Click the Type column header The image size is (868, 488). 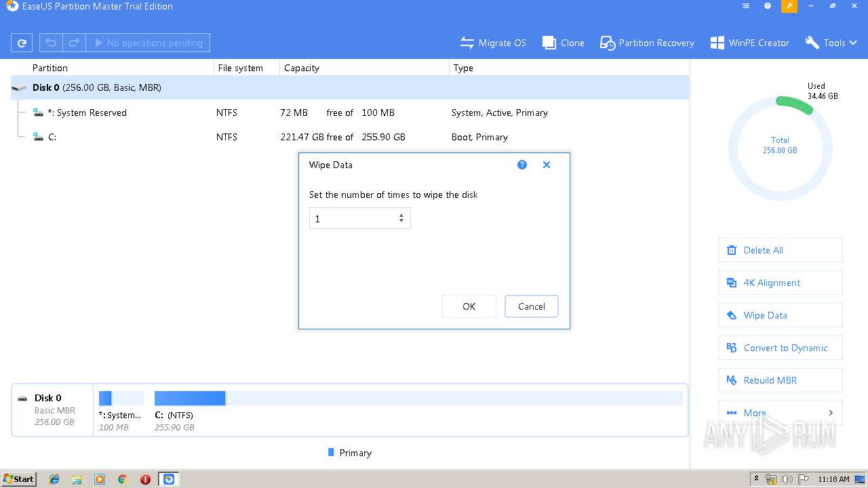(x=464, y=68)
